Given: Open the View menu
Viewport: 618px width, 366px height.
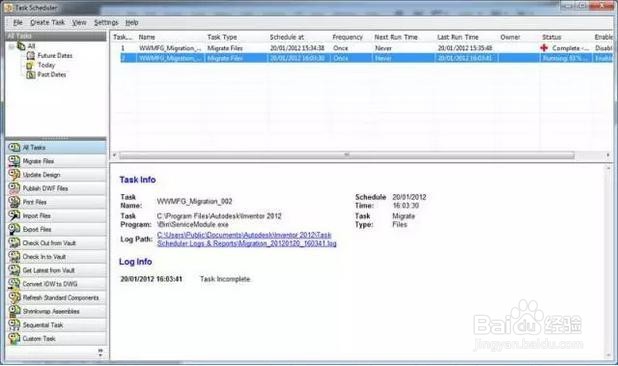Looking at the screenshot, I should tap(79, 22).
